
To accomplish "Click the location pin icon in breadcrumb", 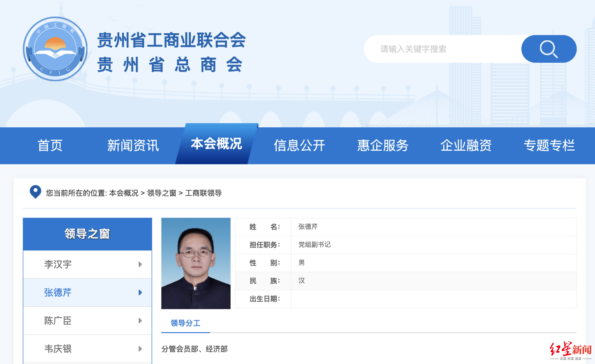I will [35, 193].
